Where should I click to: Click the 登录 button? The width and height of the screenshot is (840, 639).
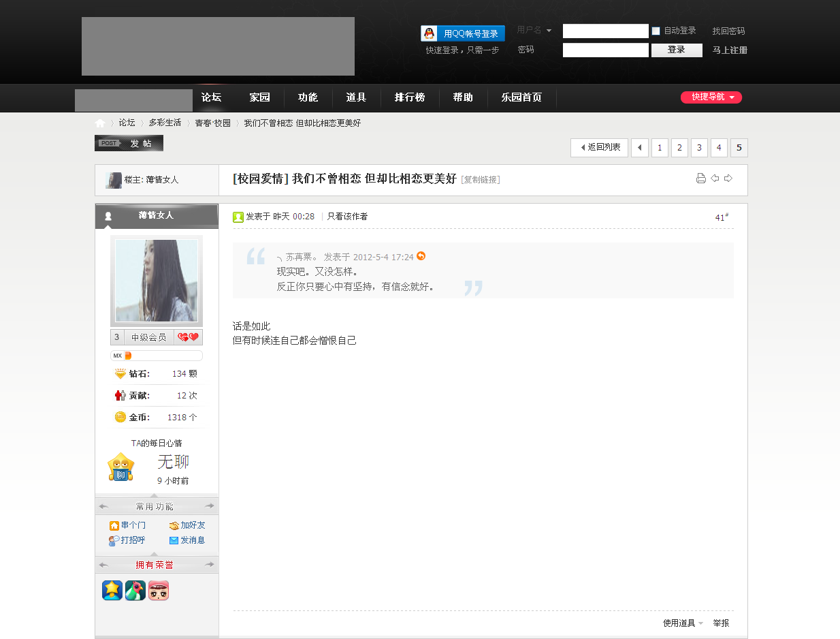point(677,50)
